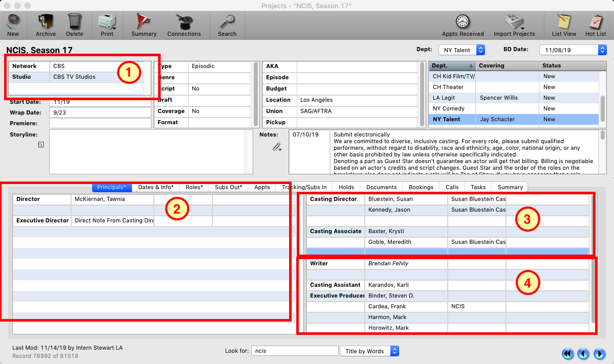Click the Type value Episodic
614x364 pixels.
203,66
